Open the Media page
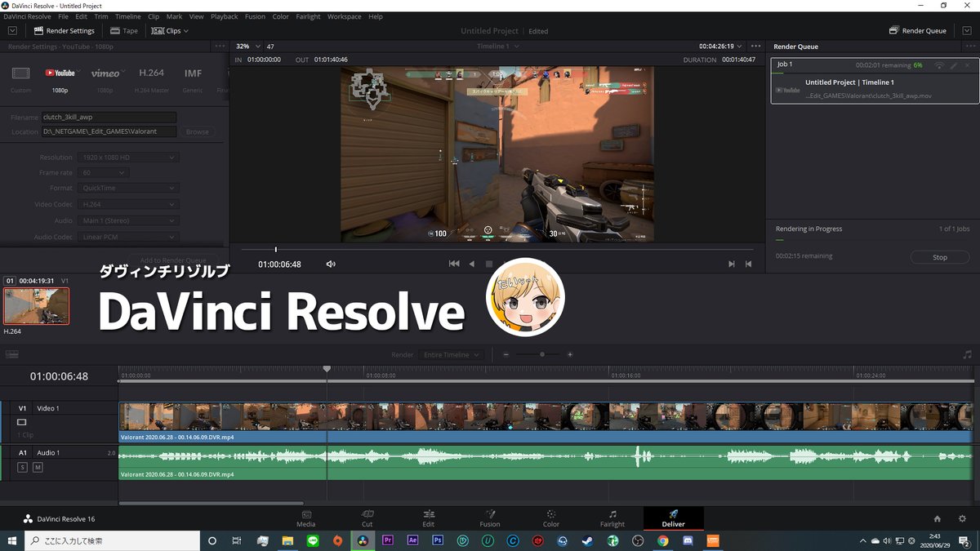This screenshot has width=980, height=551. pos(306,518)
